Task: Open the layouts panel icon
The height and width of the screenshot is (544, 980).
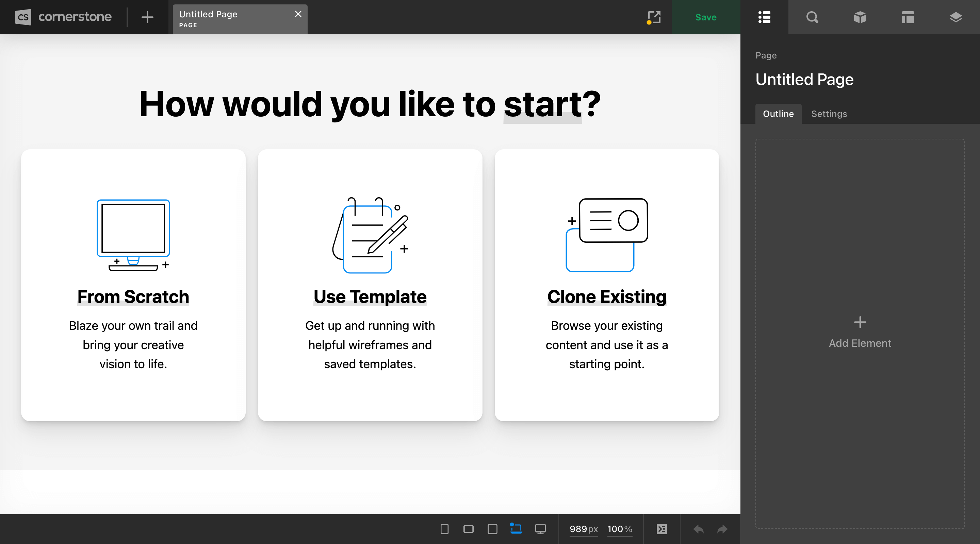Action: [908, 17]
